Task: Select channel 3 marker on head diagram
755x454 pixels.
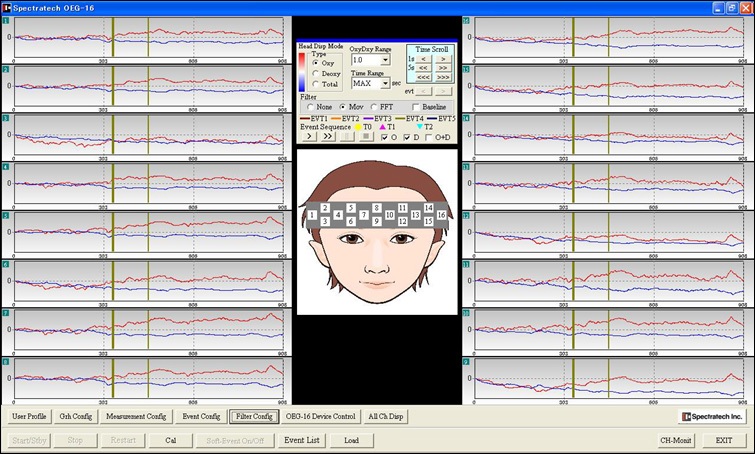Action: click(x=325, y=221)
